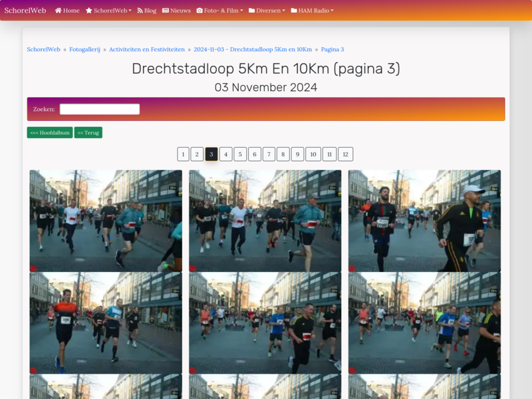Screen dimensions: 532x399
Task: Go to gallery page 8
Action: point(283,154)
